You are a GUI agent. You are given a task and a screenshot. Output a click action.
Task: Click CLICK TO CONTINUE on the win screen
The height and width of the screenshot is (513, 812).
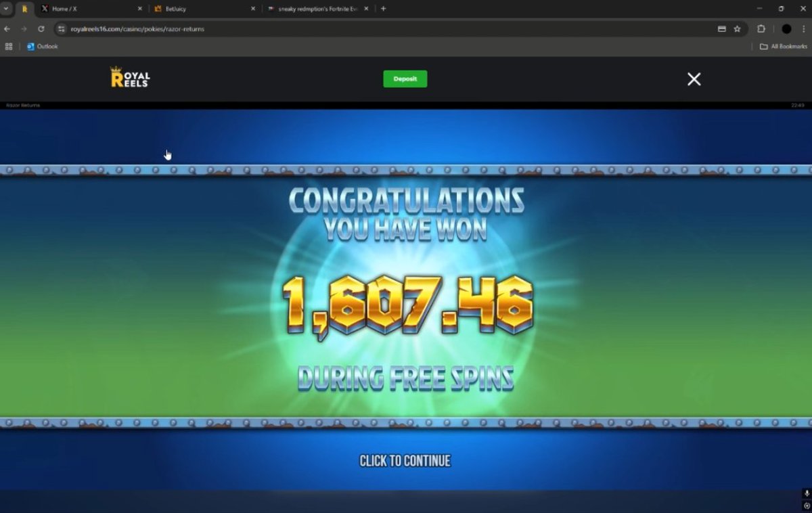405,461
